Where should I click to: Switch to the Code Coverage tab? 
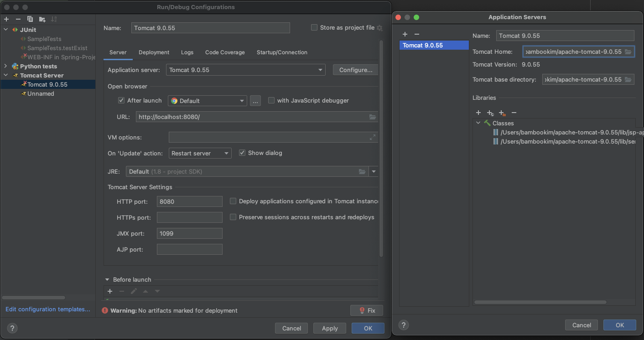(225, 52)
